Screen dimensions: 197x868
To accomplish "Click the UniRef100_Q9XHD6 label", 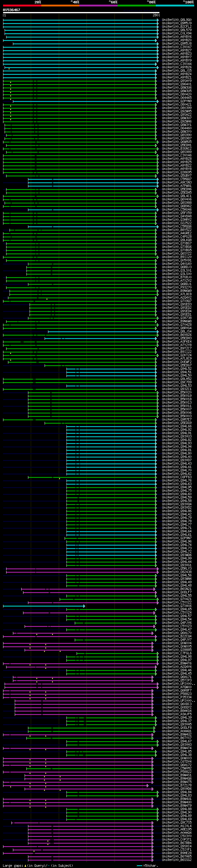I will pos(177,789).
